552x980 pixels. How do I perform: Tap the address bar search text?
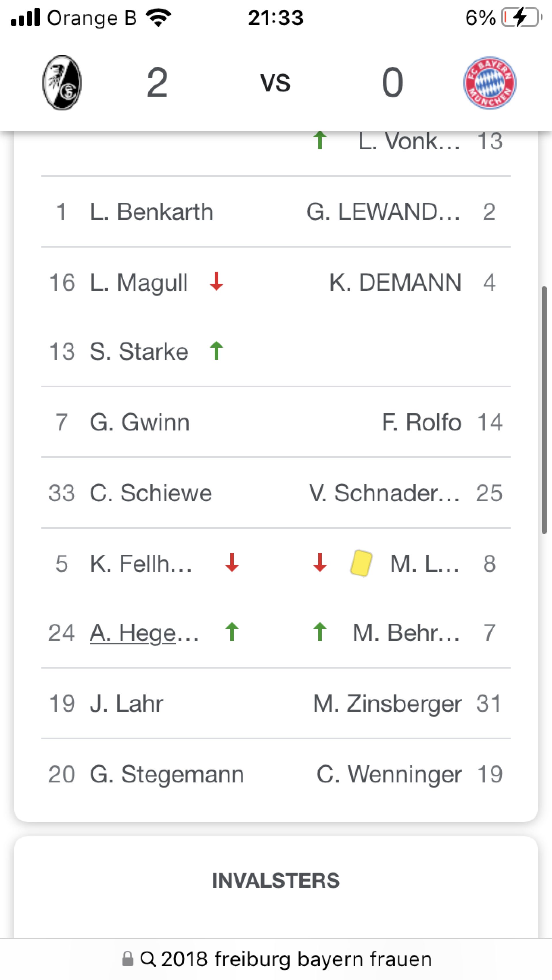click(296, 959)
